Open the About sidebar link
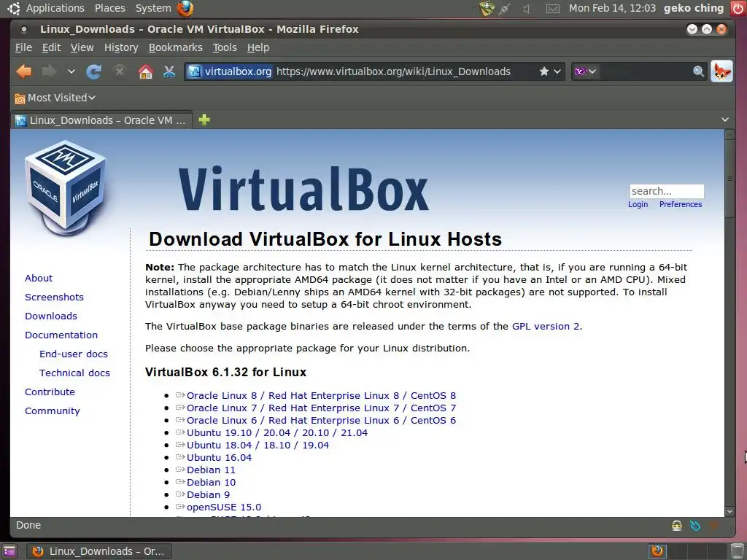Viewport: 747px width, 560px height. coord(39,278)
